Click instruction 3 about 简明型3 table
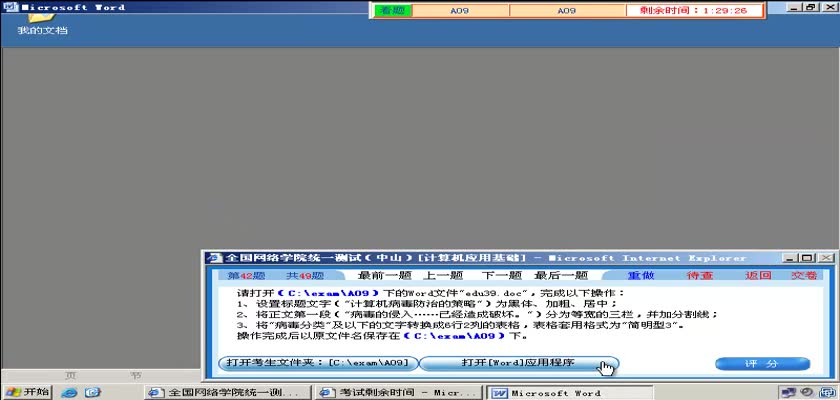 [461, 325]
